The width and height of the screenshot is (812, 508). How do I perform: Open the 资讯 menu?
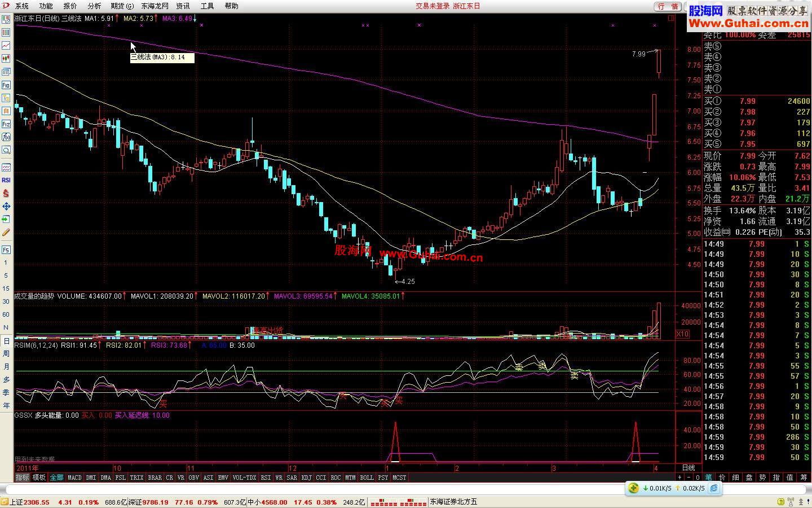point(183,6)
